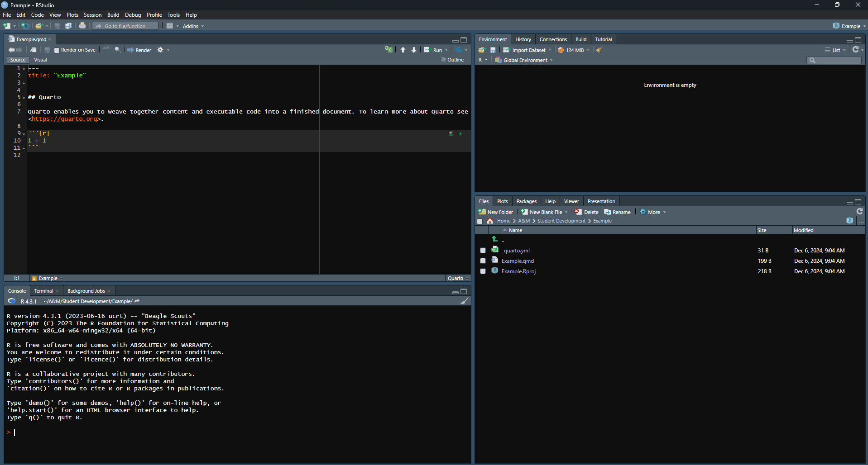Screen dimensions: 868x465
Task: Open the List view dropdown in Environment
Action: 835,50
